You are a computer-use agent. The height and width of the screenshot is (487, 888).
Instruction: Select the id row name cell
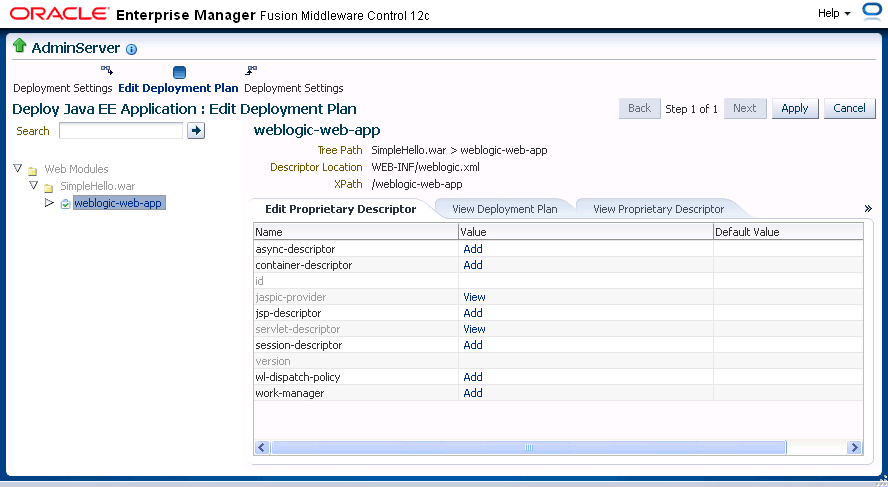(x=356, y=281)
